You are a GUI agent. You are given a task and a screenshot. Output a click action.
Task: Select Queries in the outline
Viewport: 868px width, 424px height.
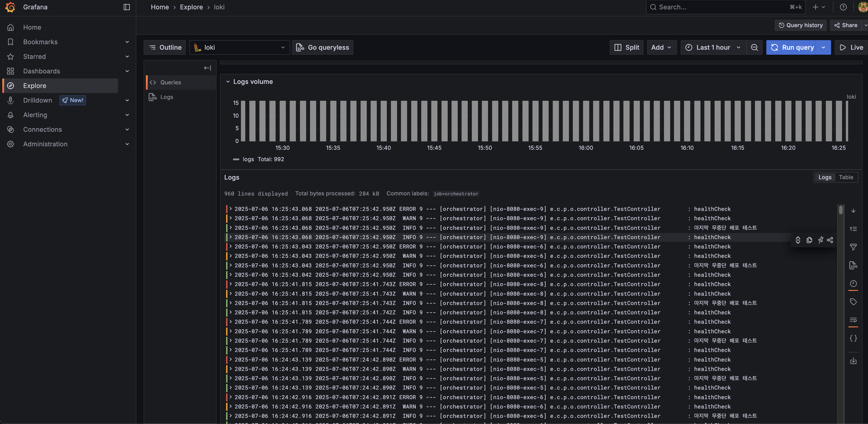(181, 83)
